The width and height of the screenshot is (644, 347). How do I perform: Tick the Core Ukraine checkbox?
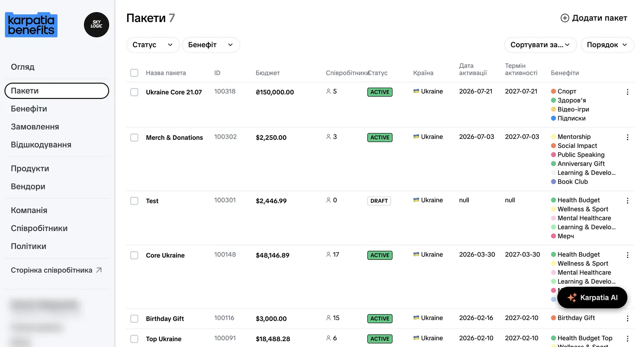(x=134, y=255)
